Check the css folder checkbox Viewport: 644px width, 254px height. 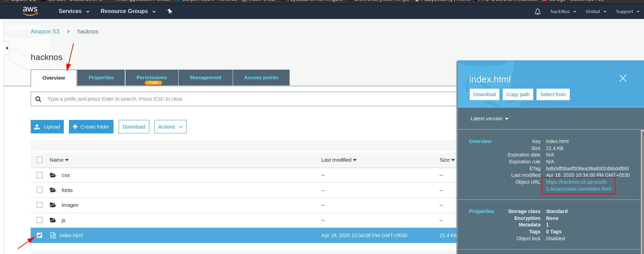[40, 175]
